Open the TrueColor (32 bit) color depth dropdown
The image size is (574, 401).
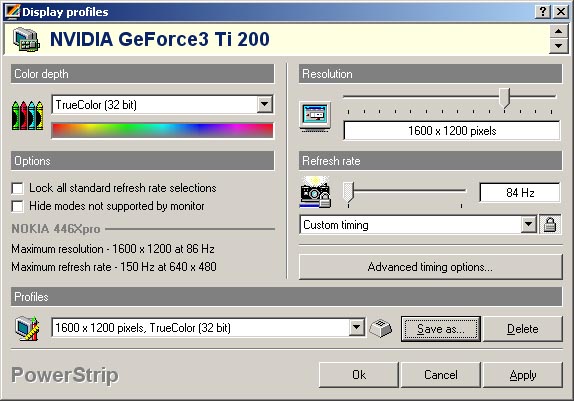(265, 105)
